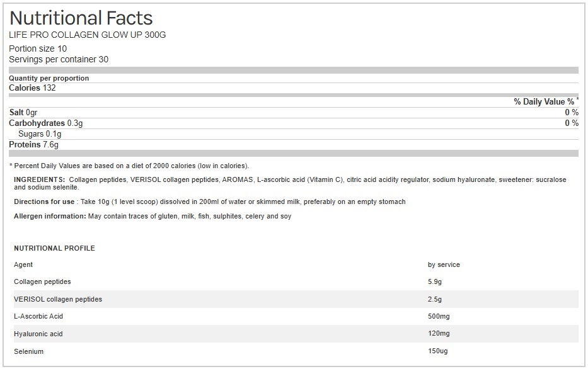Viewport: 588px width, 369px height.
Task: Click the bold INGREDIENTS label
Action: coord(39,179)
